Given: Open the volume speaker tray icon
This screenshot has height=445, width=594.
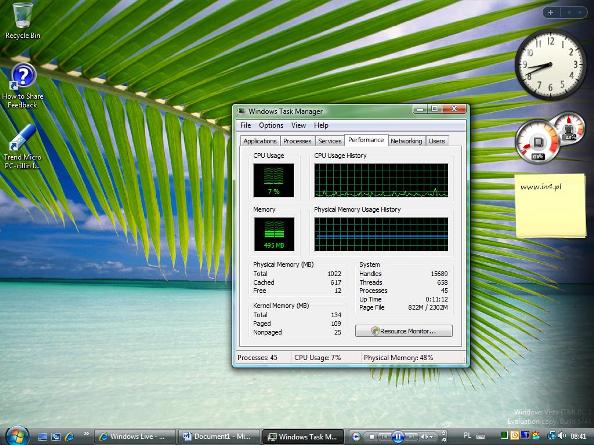Looking at the screenshot, I should pos(562,436).
